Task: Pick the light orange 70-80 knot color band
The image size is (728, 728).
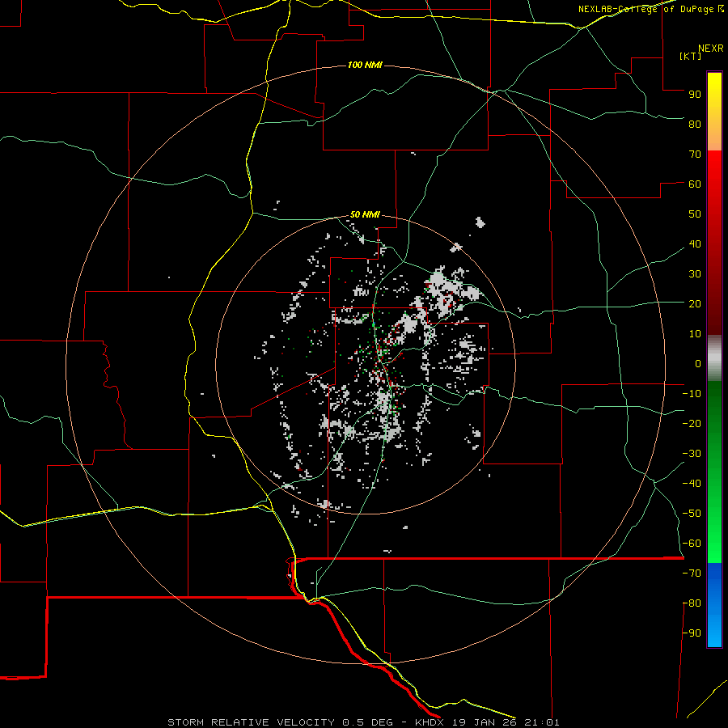Action: click(714, 139)
